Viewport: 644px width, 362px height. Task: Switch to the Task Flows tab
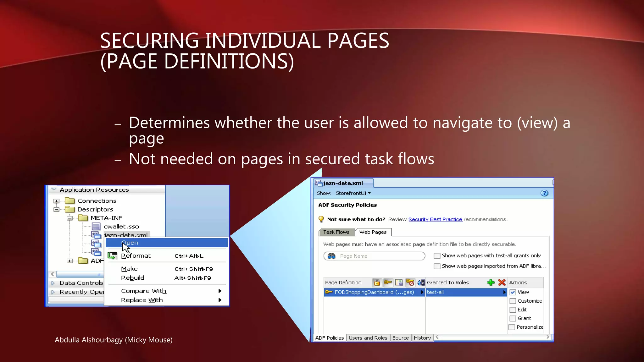(x=336, y=232)
